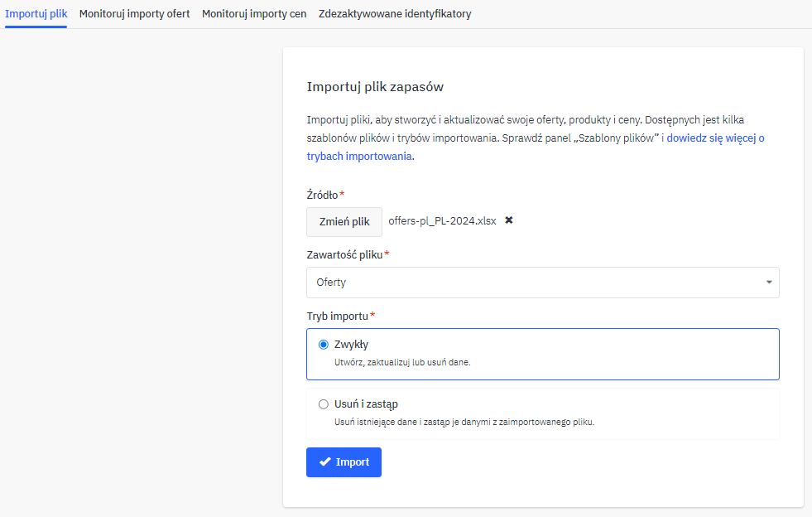Go to Monitoruj importy cen tab
Image resolution: width=812 pixels, height=517 pixels.
tap(254, 14)
